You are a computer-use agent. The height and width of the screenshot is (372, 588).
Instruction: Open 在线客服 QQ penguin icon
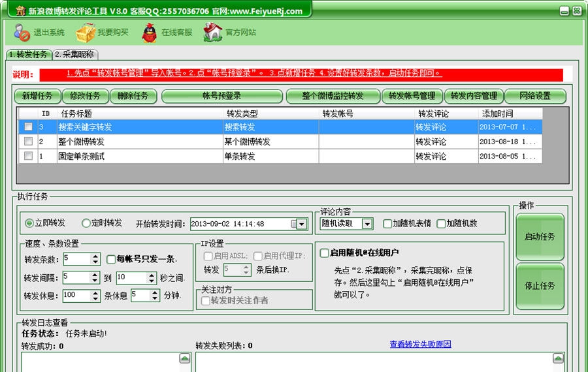149,33
